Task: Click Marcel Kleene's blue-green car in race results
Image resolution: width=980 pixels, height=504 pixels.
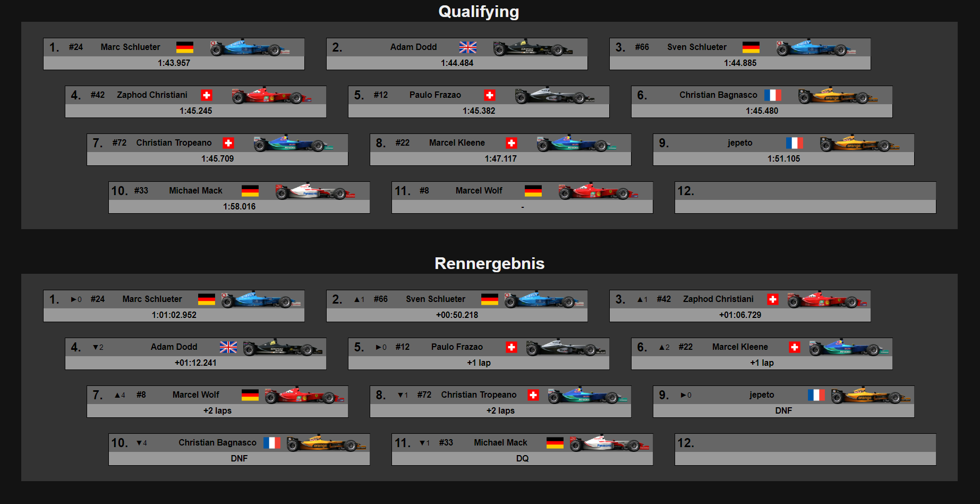Action: (849, 348)
